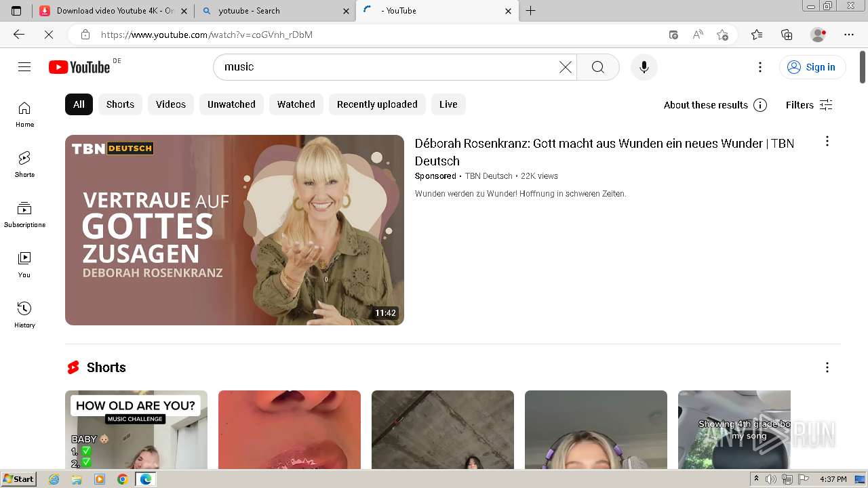The width and height of the screenshot is (868, 488).
Task: Open Vertraue auf Gottes Zusagen thumbnail
Action: (x=235, y=230)
